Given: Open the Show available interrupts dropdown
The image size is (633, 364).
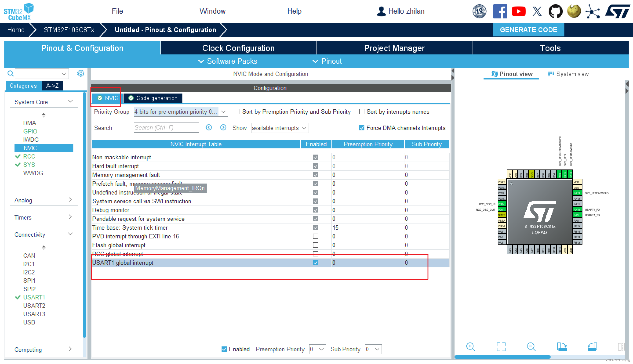Looking at the screenshot, I should [x=280, y=128].
